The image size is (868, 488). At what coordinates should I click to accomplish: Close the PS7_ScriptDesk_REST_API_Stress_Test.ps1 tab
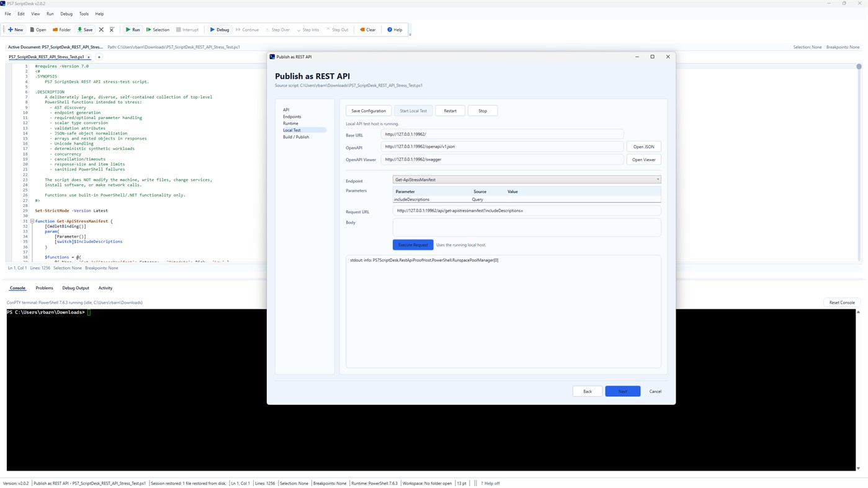pyautogui.click(x=89, y=57)
